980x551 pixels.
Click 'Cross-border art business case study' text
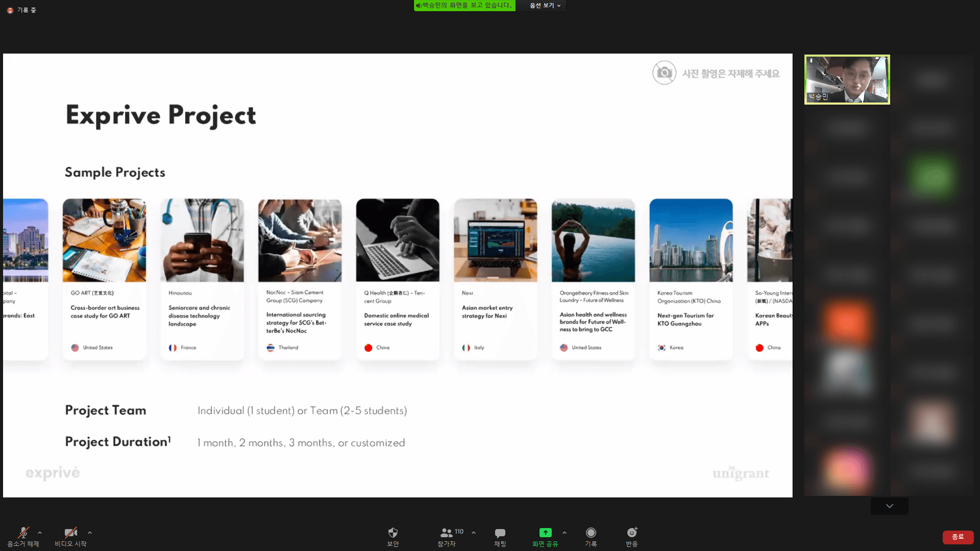(105, 312)
